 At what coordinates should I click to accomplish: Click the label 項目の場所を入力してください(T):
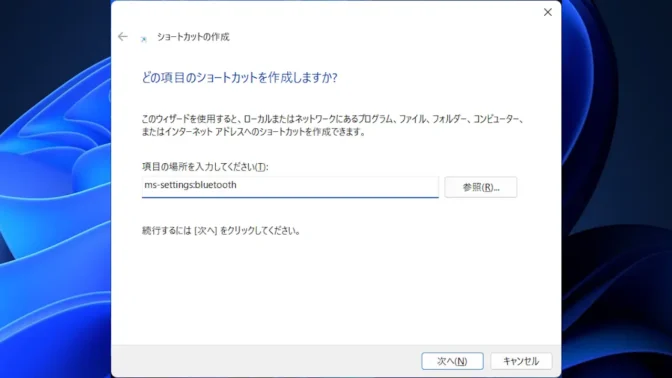coord(205,167)
